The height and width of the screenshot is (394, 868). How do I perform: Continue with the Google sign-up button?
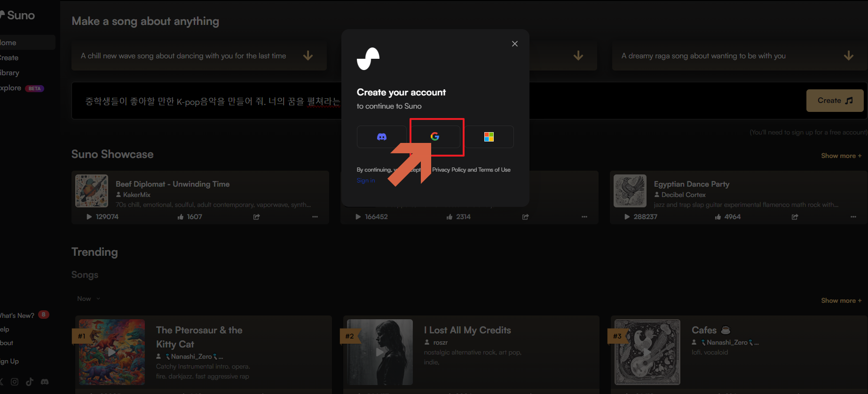(x=435, y=137)
